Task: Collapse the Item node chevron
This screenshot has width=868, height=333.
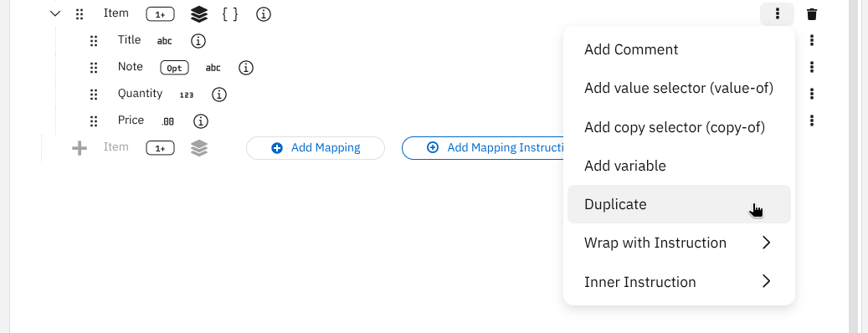Action: [54, 14]
